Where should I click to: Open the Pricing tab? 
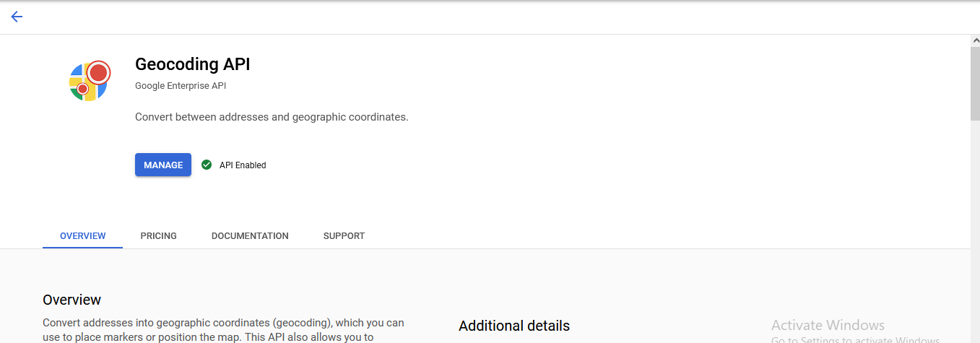click(x=158, y=236)
